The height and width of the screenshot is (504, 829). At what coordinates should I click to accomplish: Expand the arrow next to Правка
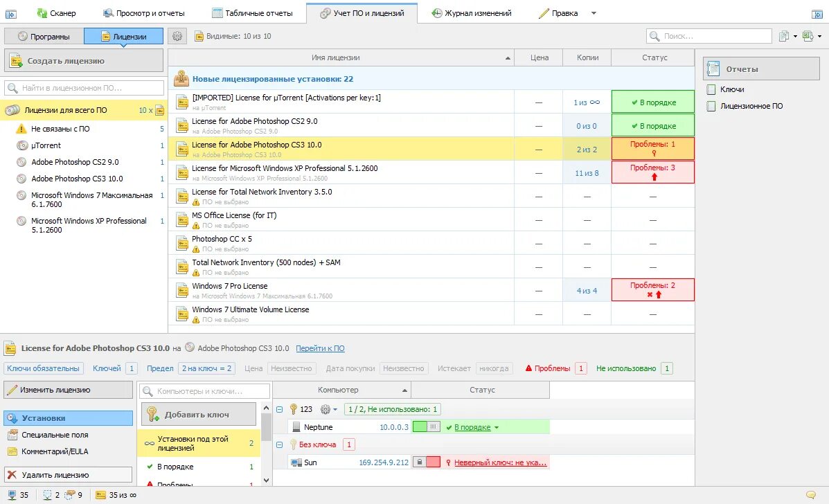[x=594, y=13]
